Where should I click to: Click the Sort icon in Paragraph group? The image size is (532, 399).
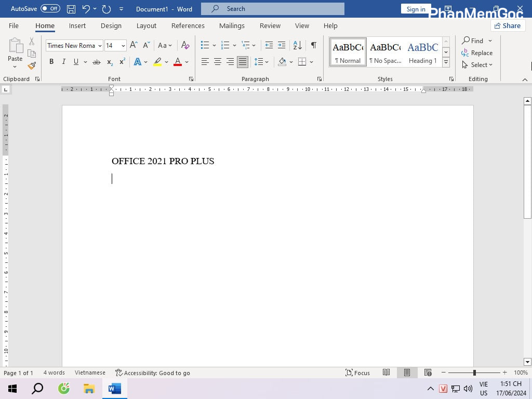point(297,45)
